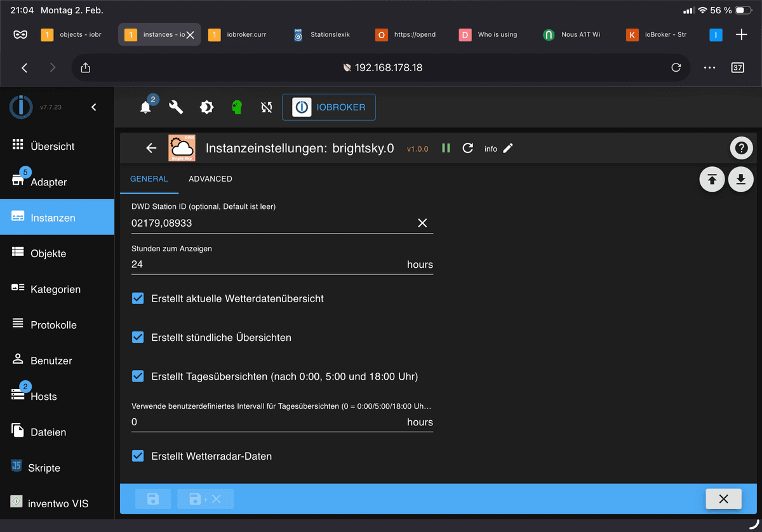
Task: Toggle Erstellt Wetterradar-Daten checkbox
Action: click(138, 455)
